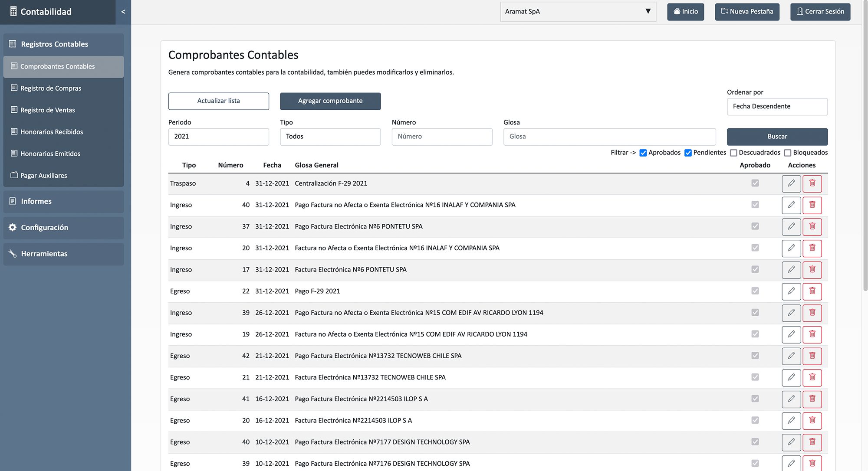Expand the Tipo Todos selector
Screen dimensions: 868x471
point(330,137)
